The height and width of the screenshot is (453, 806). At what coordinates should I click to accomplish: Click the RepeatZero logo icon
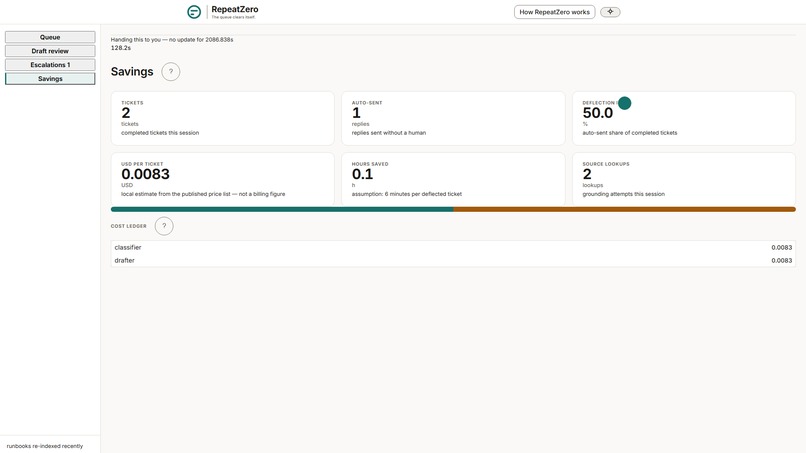coord(194,12)
